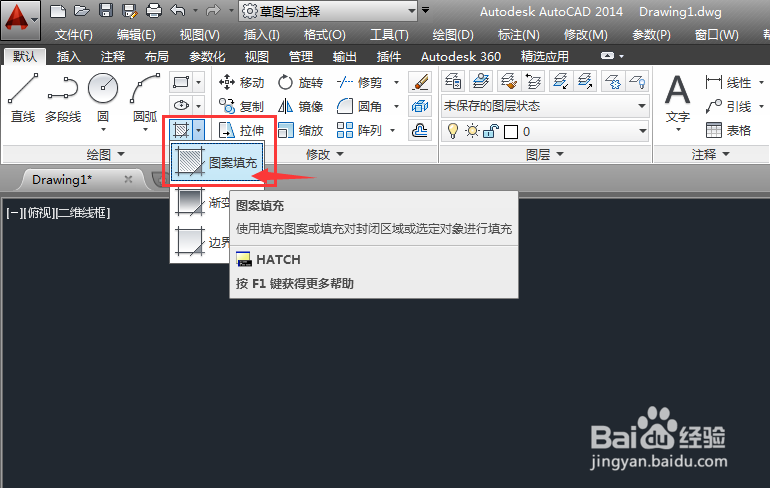Select the Move (移动) tool

tap(242, 82)
